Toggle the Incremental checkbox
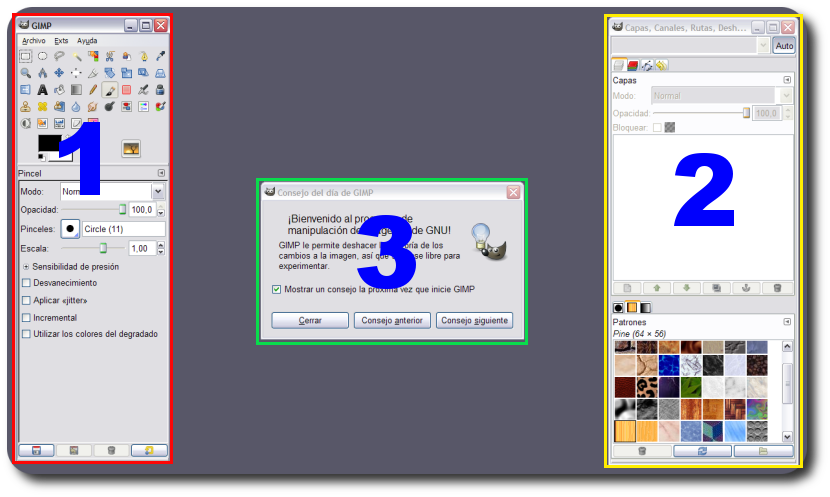Screen dimensions: 830x497 coord(26,317)
